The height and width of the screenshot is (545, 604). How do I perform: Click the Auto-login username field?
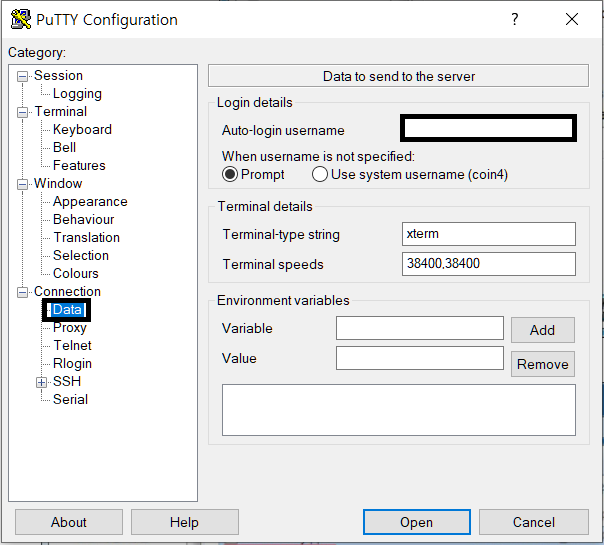click(488, 128)
